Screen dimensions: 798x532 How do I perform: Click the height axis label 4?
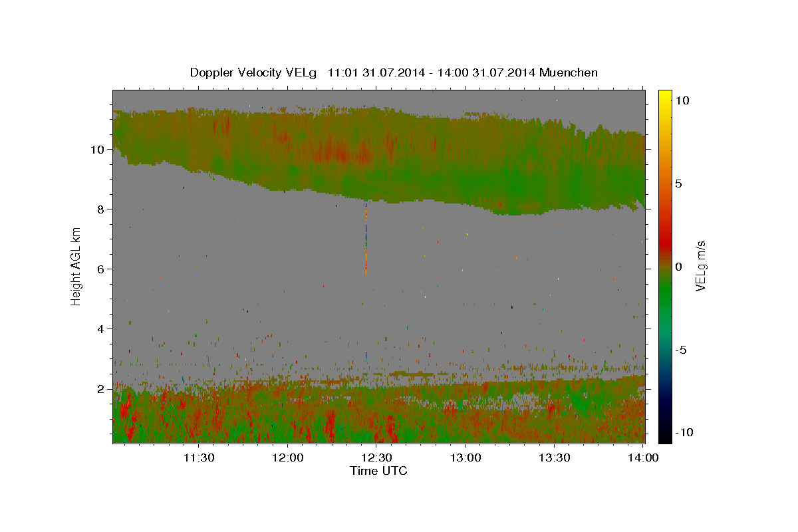pyautogui.click(x=100, y=329)
